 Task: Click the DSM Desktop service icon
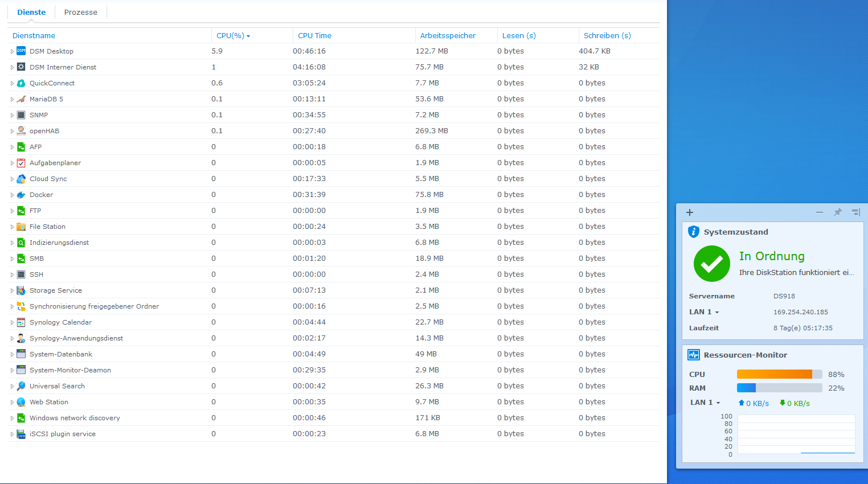pyautogui.click(x=21, y=51)
